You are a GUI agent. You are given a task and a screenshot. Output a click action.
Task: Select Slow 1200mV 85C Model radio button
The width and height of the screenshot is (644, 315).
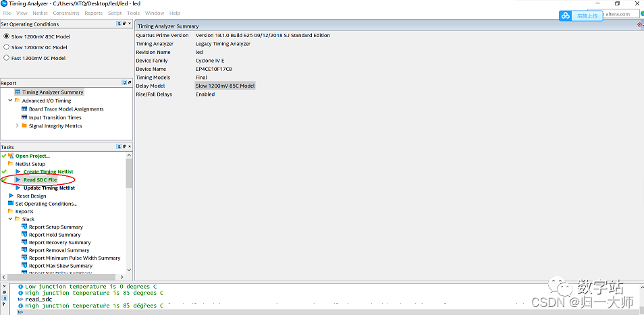(6, 36)
